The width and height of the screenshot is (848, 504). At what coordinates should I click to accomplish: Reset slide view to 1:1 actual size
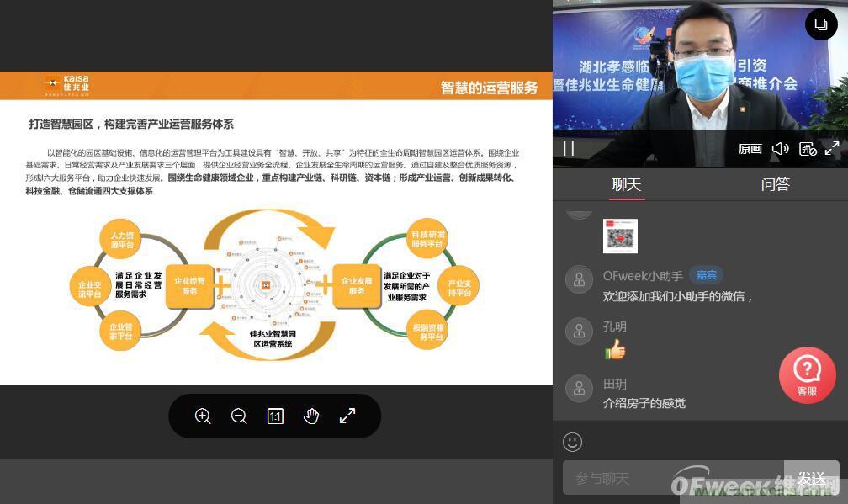(275, 416)
